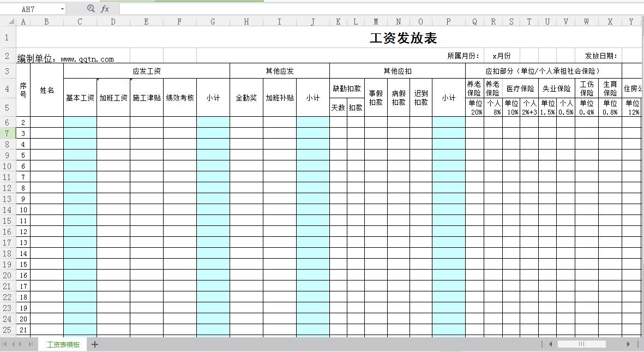This screenshot has height=352, width=644.
Task: Open the Name Box dropdown arrow
Action: coord(62,9)
